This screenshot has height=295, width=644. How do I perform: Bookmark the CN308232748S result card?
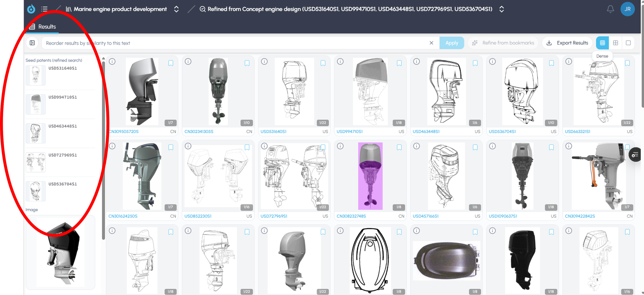399,147
